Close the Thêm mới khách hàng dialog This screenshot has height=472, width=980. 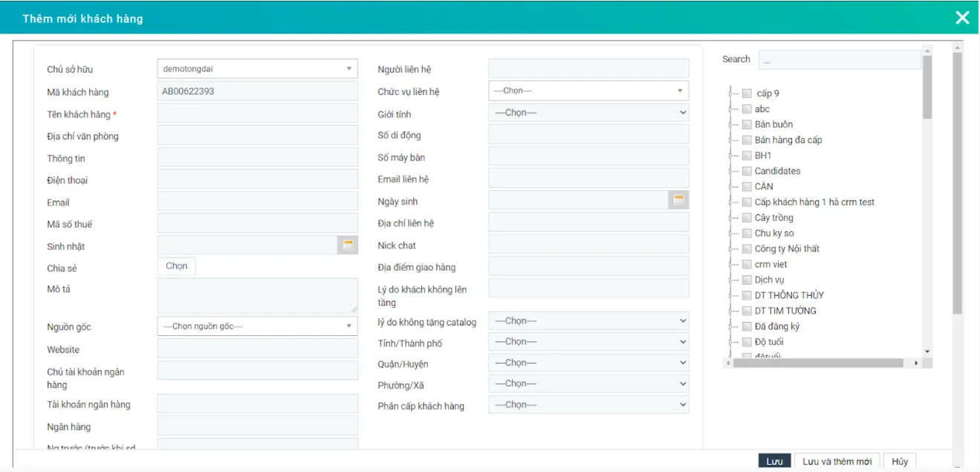tap(962, 18)
